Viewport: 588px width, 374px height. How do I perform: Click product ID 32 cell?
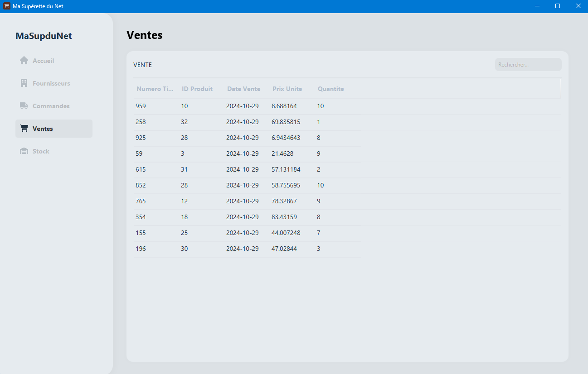point(202,122)
